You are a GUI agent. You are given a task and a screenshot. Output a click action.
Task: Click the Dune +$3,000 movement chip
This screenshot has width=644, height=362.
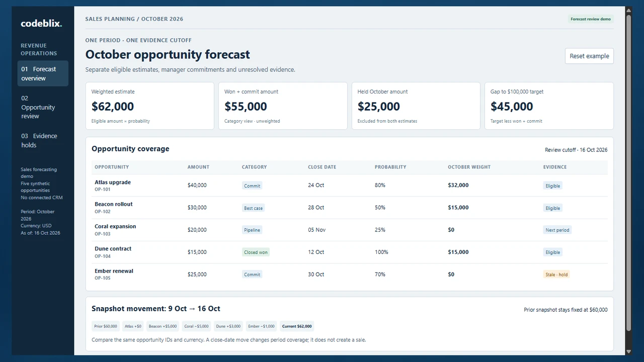tap(228, 326)
